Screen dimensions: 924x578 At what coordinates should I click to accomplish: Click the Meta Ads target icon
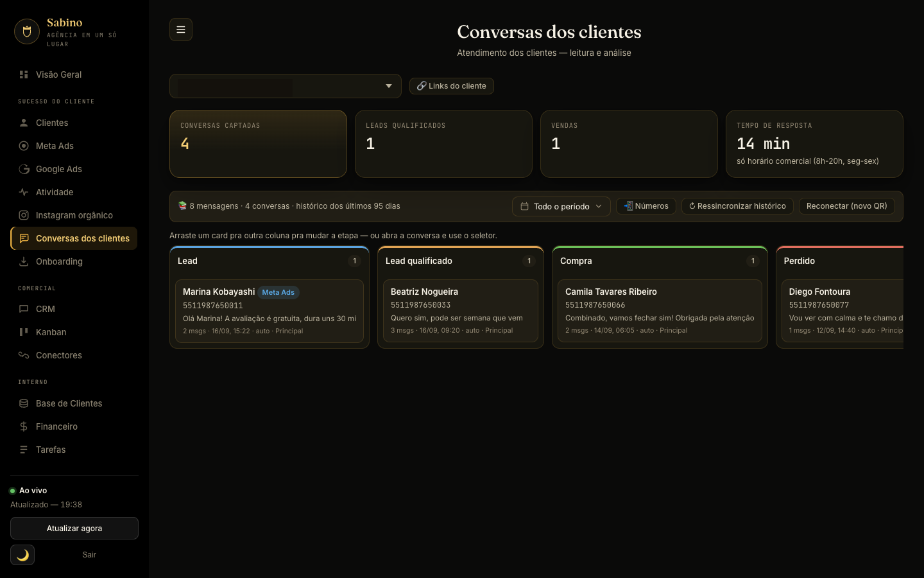tap(24, 146)
